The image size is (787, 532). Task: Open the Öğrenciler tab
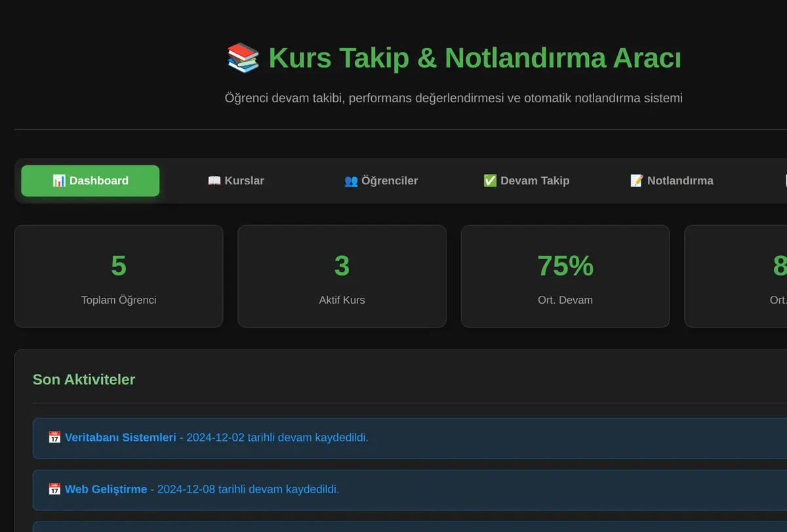click(x=381, y=180)
